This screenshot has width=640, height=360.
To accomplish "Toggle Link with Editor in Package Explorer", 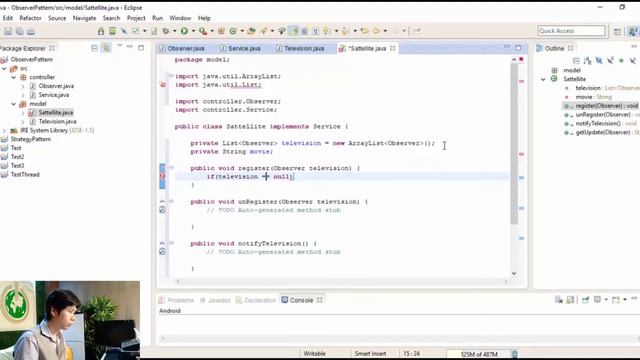I will [x=106, y=48].
